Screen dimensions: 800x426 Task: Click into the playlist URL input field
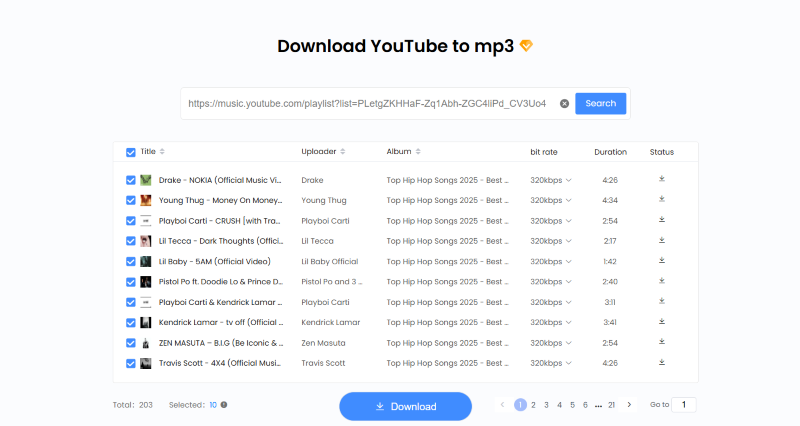[x=367, y=104]
